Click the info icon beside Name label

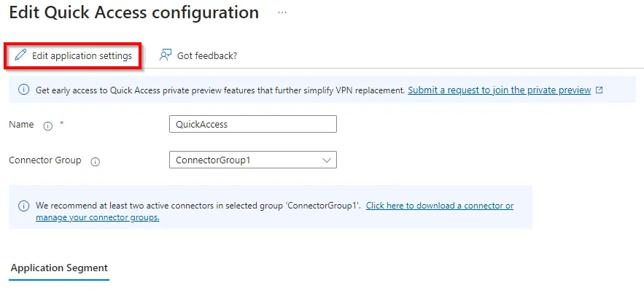[x=48, y=126]
